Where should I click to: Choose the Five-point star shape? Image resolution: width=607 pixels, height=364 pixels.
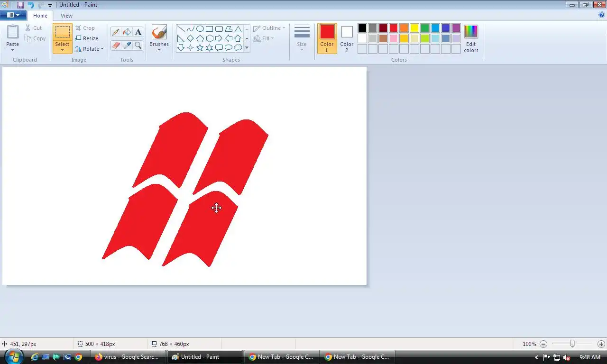point(200,48)
